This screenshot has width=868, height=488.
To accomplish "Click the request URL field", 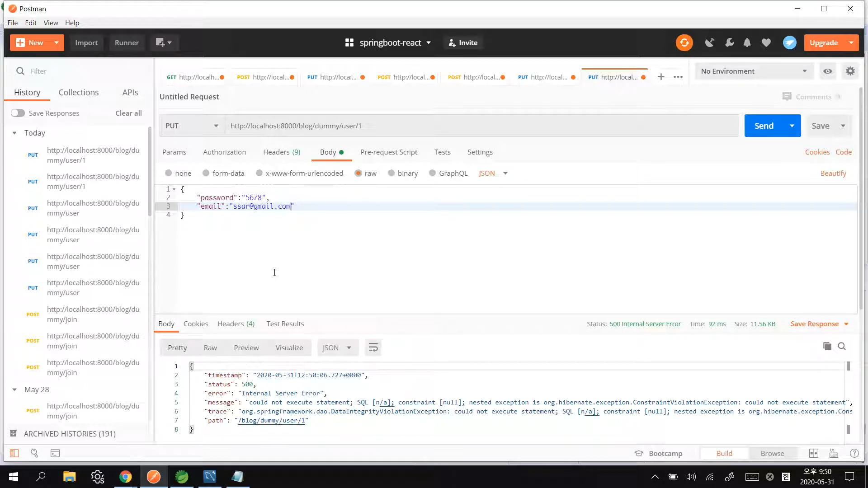I will point(481,126).
